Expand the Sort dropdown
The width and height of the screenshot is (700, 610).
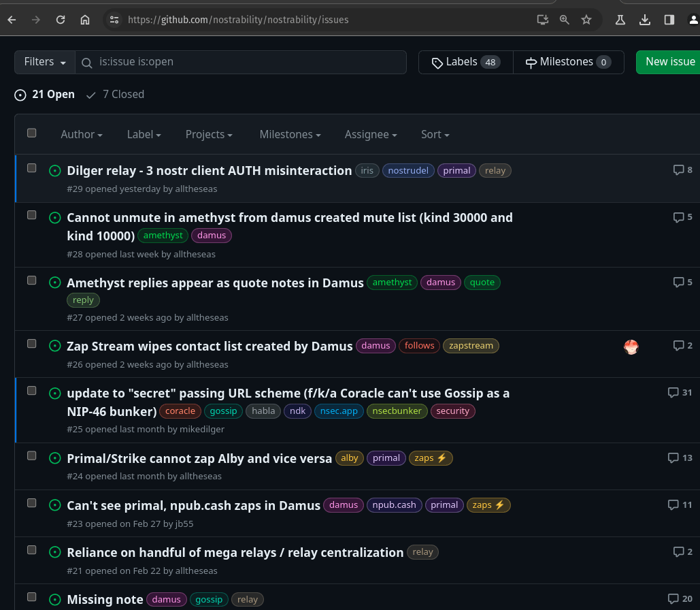point(435,135)
